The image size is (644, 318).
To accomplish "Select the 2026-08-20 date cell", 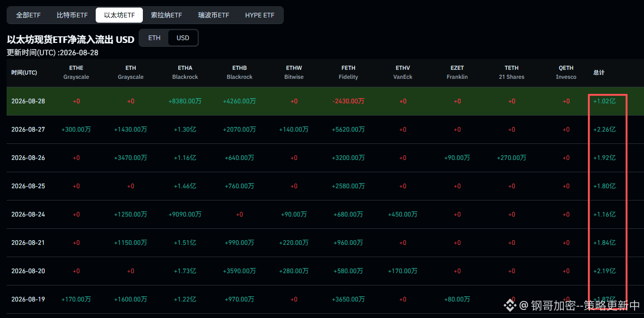I will click(28, 271).
